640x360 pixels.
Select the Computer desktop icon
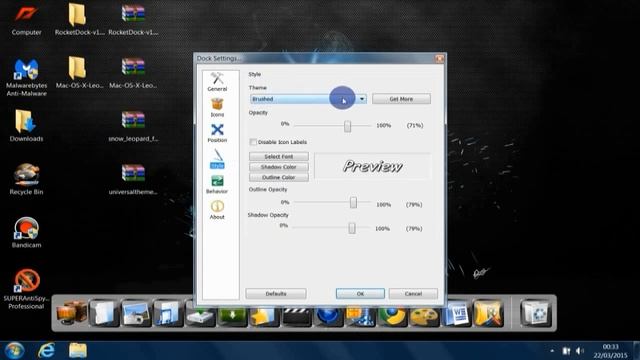click(x=27, y=19)
